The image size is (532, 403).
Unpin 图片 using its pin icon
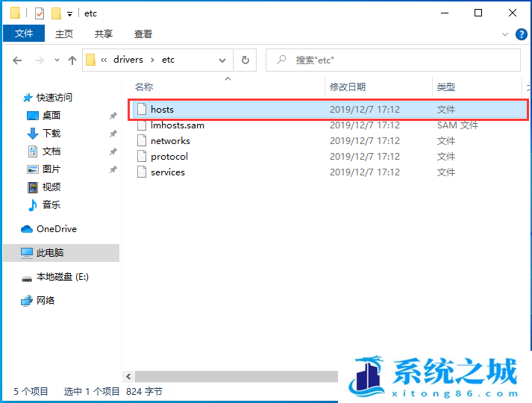[113, 169]
